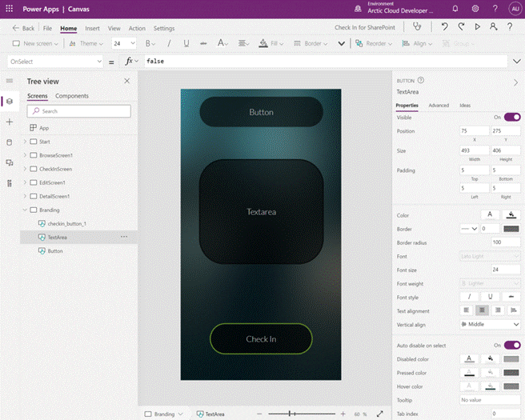Switch to the Components tab
The image size is (525, 420).
[x=72, y=96]
